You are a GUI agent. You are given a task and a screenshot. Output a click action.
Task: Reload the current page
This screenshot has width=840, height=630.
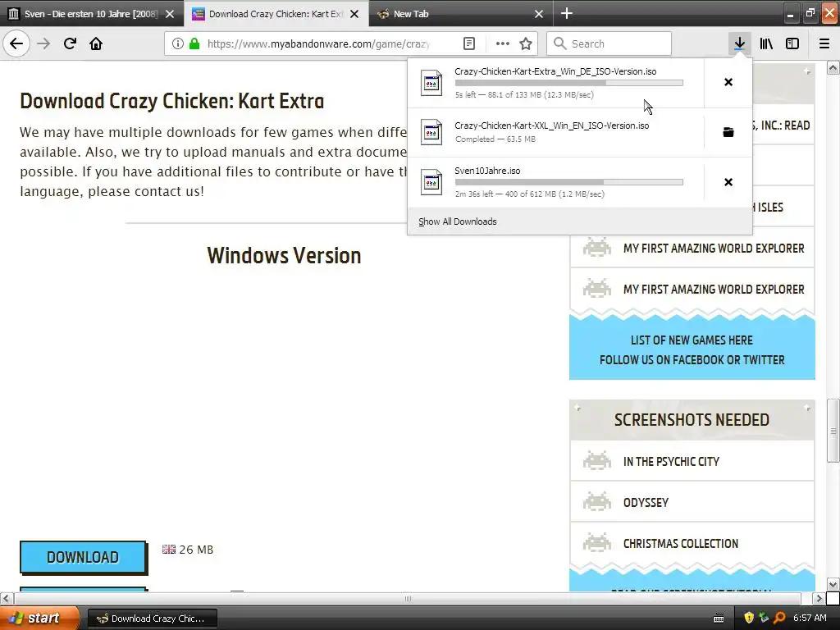[70, 43]
